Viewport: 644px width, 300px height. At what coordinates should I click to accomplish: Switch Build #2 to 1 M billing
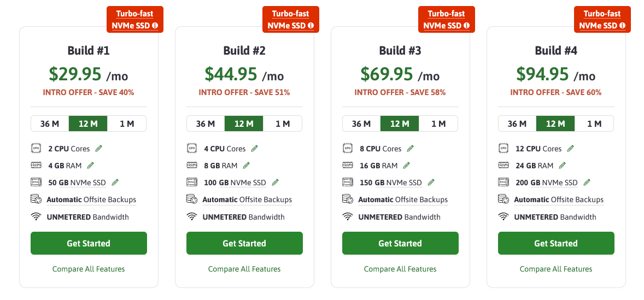coord(283,123)
